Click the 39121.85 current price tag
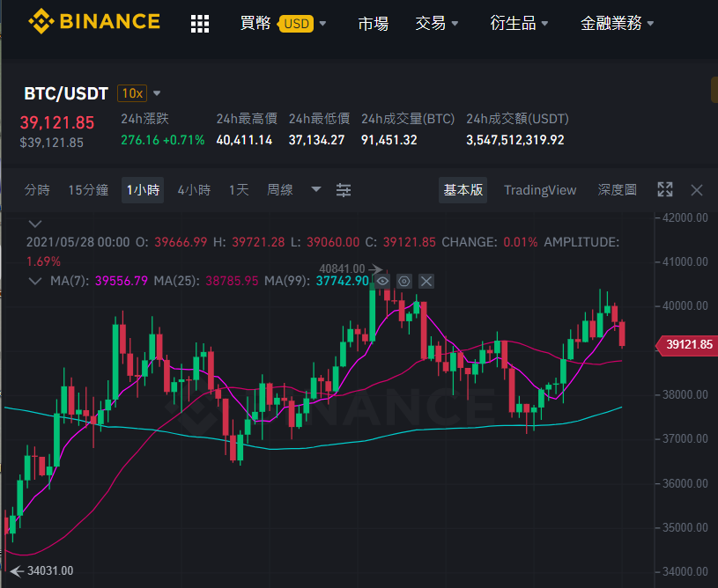718x588 pixels. (686, 344)
